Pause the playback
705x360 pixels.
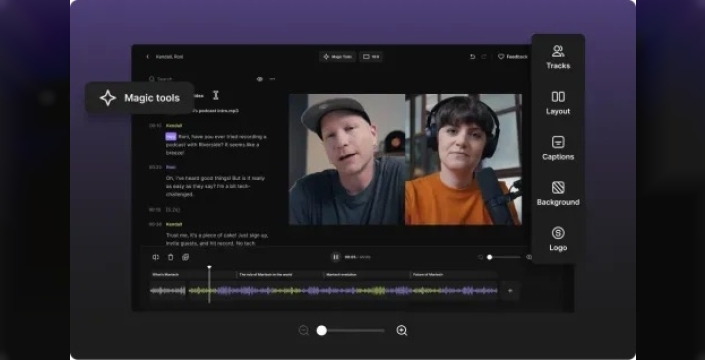point(335,257)
